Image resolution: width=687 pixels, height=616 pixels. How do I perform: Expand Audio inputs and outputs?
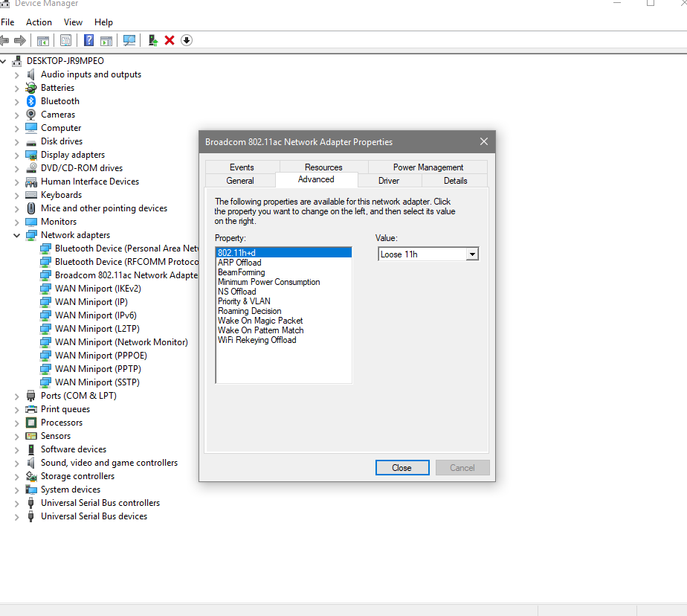click(x=16, y=75)
